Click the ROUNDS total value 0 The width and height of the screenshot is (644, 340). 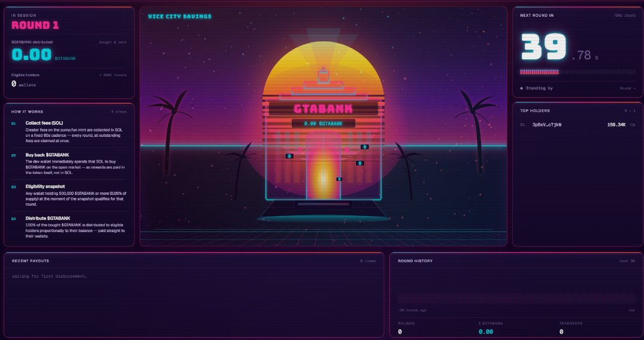(400, 332)
